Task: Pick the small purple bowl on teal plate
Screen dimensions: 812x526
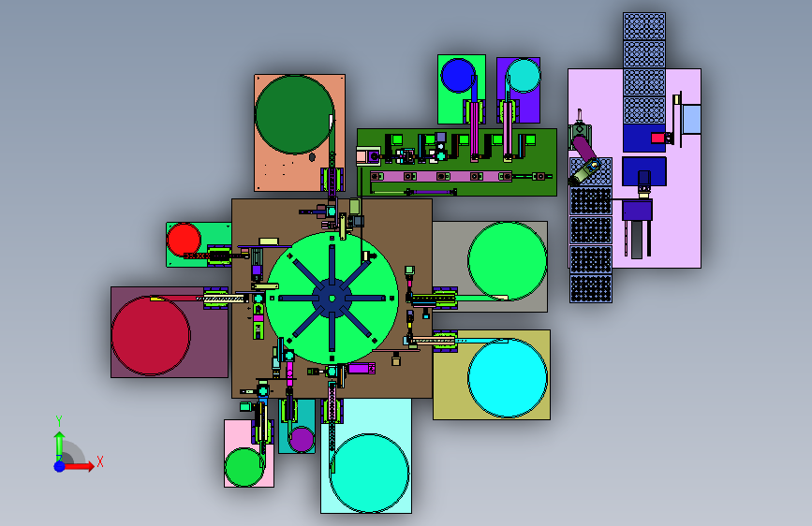Action: (x=302, y=440)
